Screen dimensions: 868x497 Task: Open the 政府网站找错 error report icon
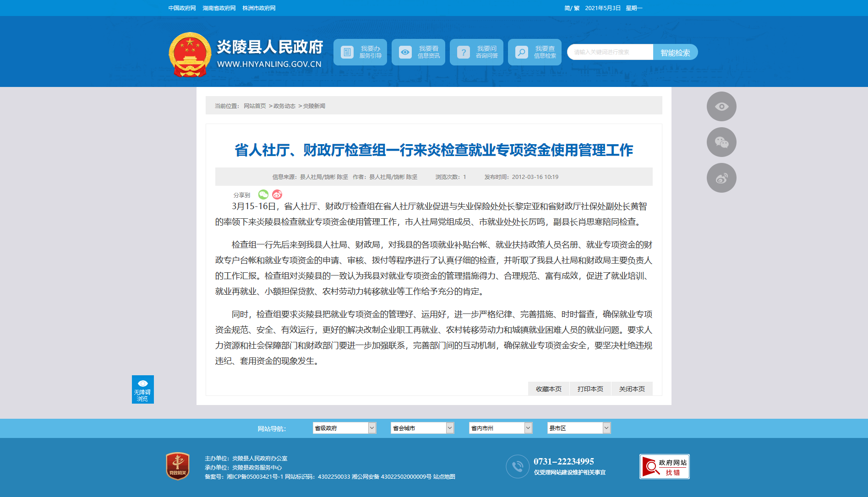(664, 467)
